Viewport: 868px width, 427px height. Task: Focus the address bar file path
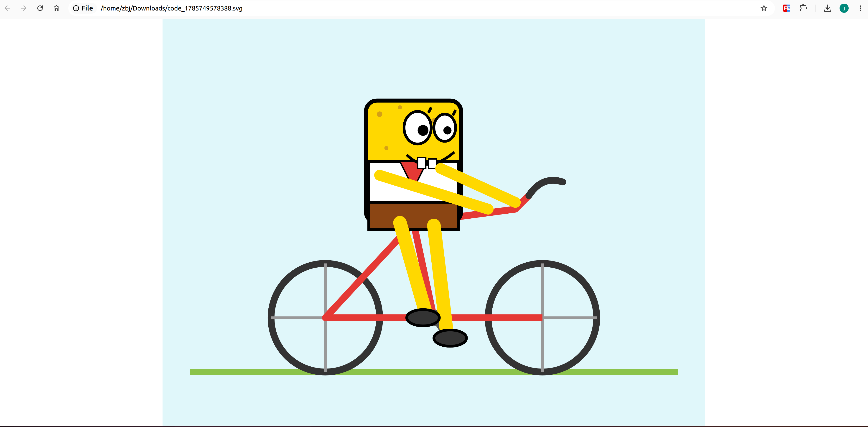pyautogui.click(x=171, y=8)
